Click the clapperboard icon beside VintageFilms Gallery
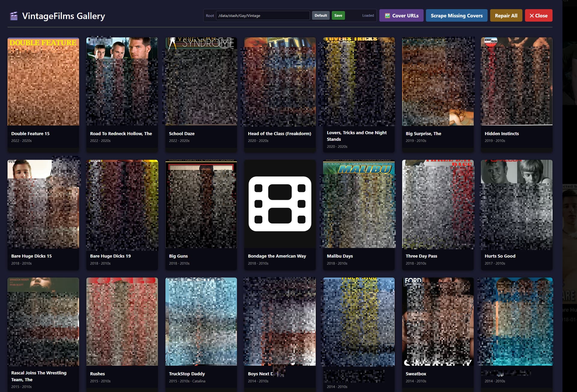Image resolution: width=577 pixels, height=392 pixels. pyautogui.click(x=14, y=16)
